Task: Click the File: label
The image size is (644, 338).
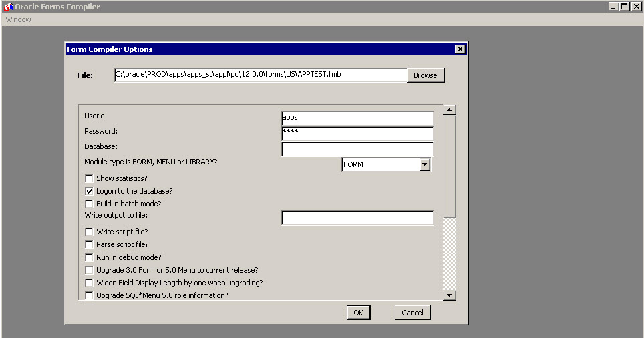Action: 85,75
